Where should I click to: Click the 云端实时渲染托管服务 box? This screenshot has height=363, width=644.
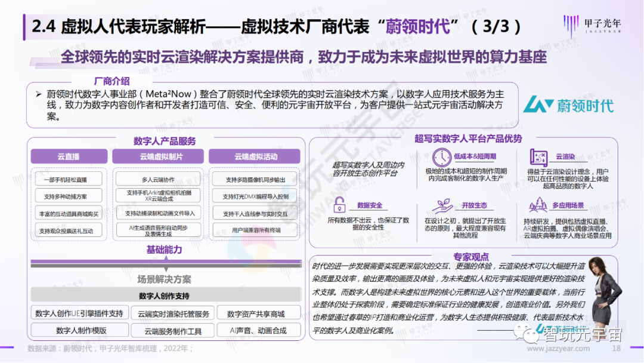pos(173,313)
